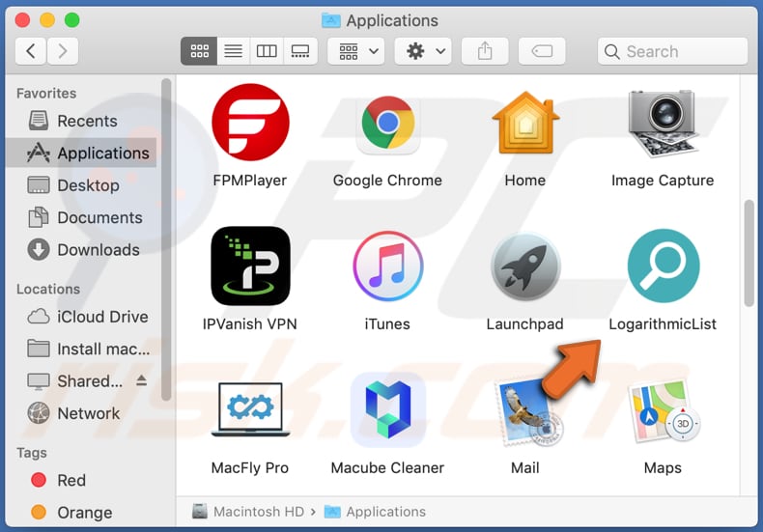763x532 pixels.
Task: Open Downloads in the sidebar
Action: (81, 249)
